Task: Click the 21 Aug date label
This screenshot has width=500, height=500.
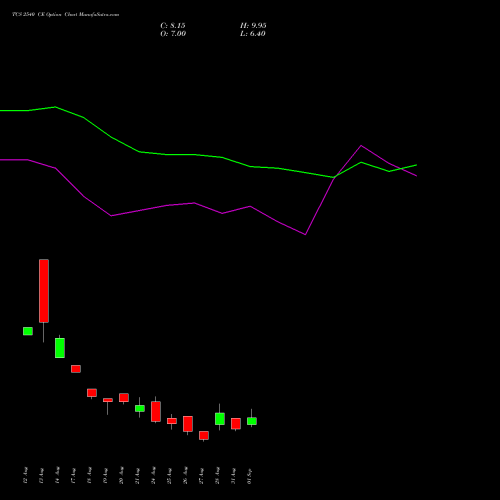Action: pos(138,475)
